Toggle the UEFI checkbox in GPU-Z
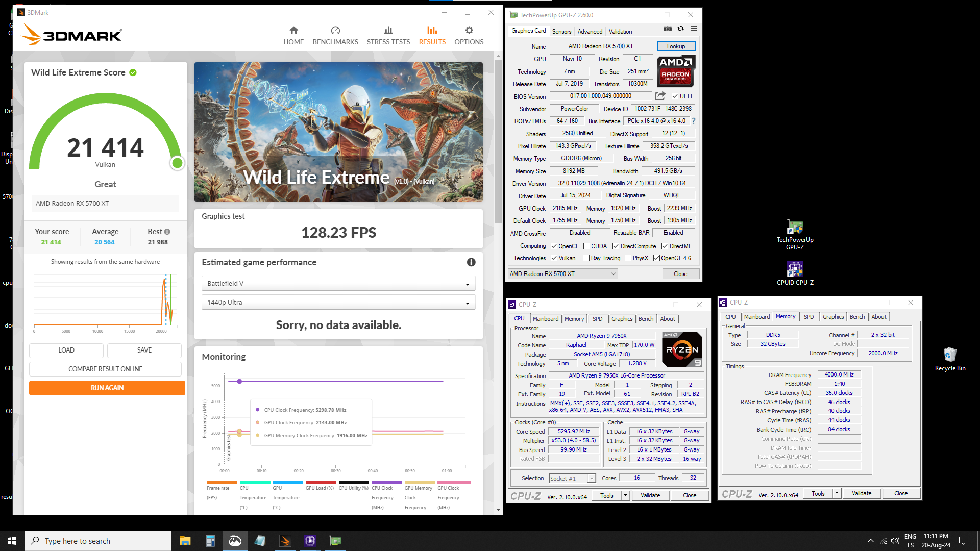Screen dimensions: 980x551 point(675,96)
